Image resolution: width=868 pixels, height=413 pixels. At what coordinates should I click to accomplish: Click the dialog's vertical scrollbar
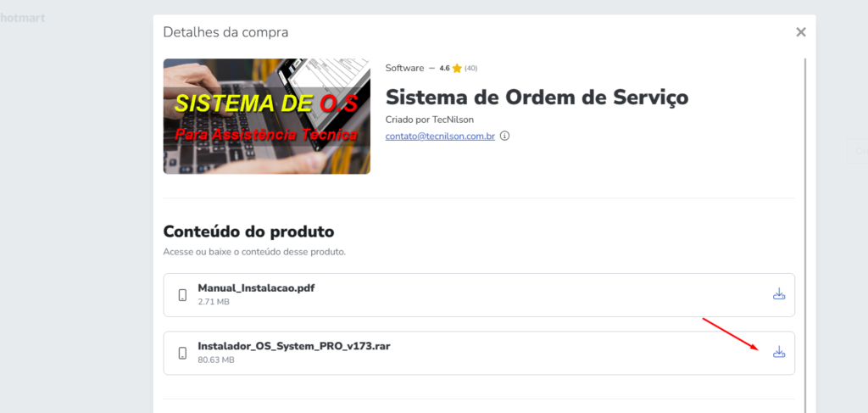pyautogui.click(x=805, y=232)
